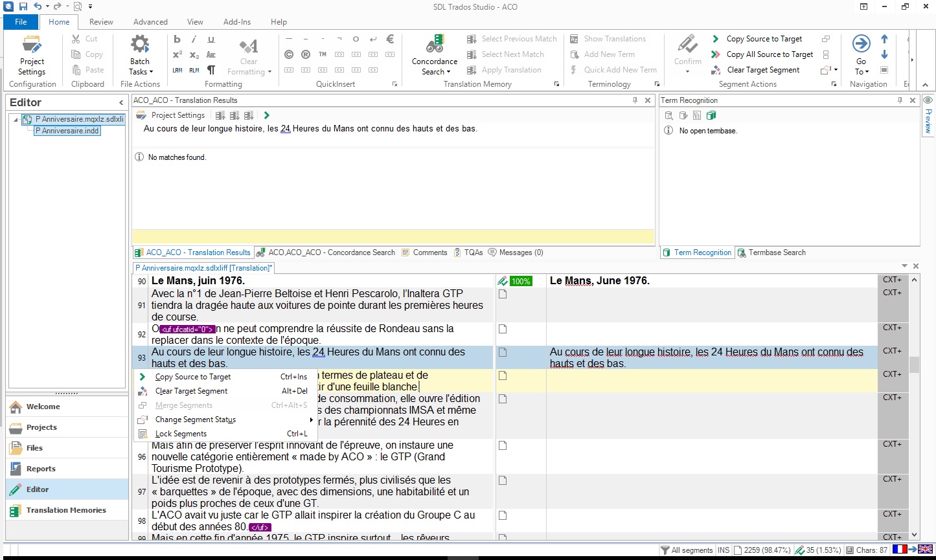Open the Preview side panel
The image size is (936, 560).
pos(928,115)
